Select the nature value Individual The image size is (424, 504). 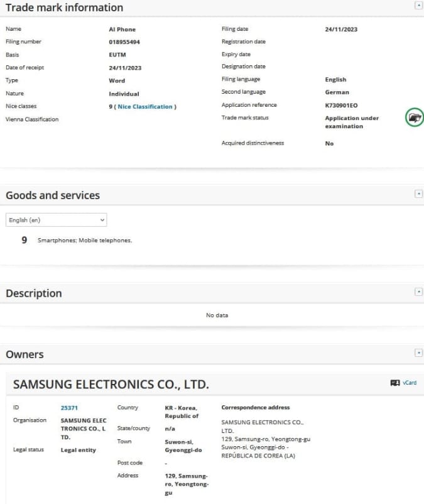(x=124, y=94)
